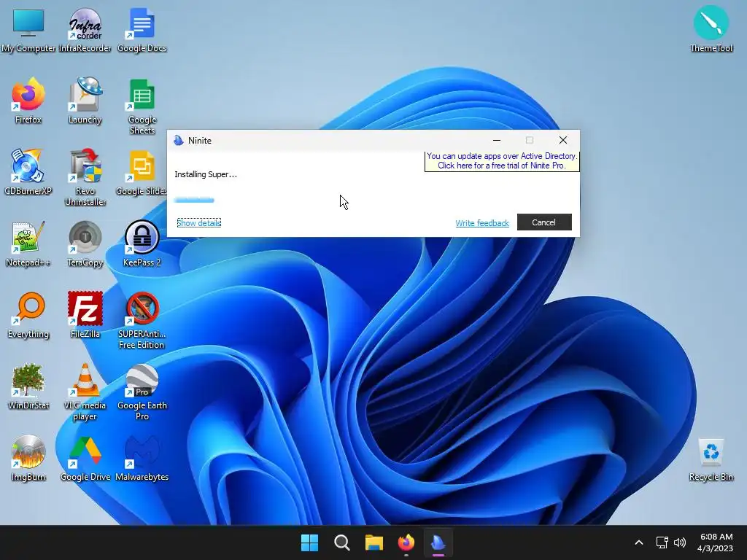The width and height of the screenshot is (747, 560).
Task: Select the Google Earth Pro shortcut
Action: coord(142,392)
